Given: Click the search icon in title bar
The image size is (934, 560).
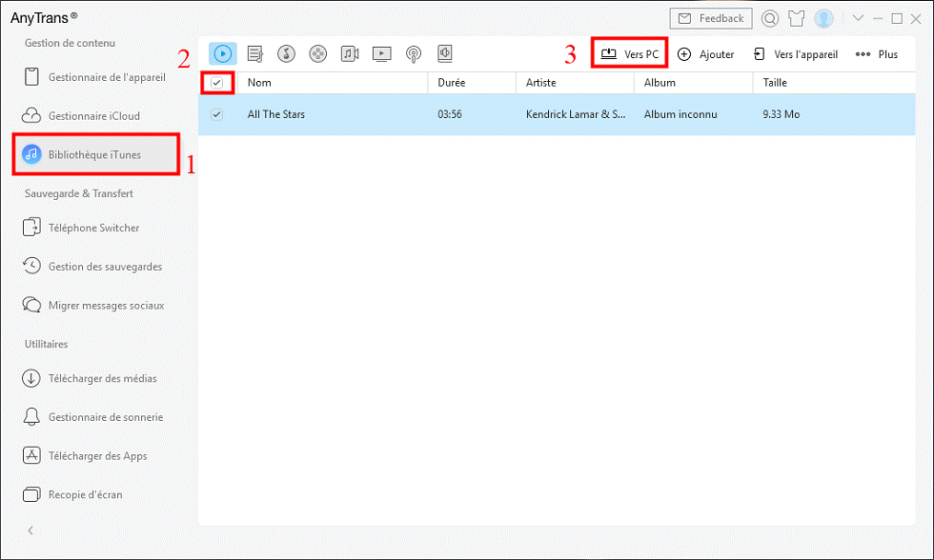Looking at the screenshot, I should tap(770, 18).
